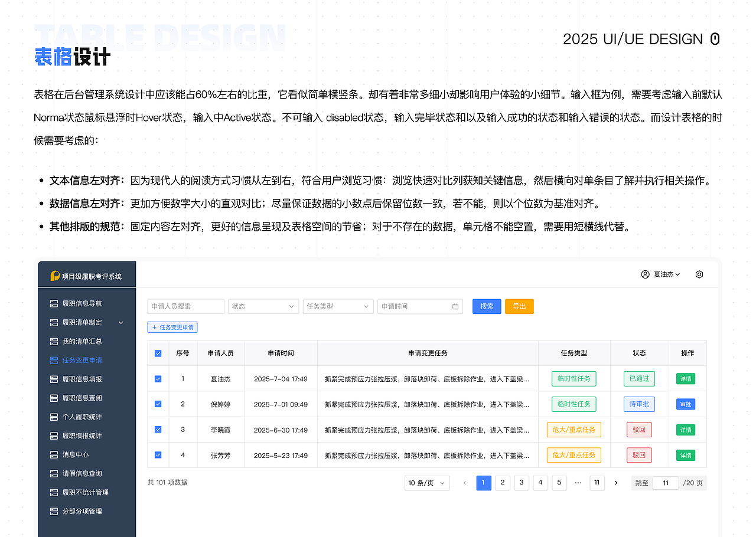Click the 任务变更申请 add button

point(172,327)
